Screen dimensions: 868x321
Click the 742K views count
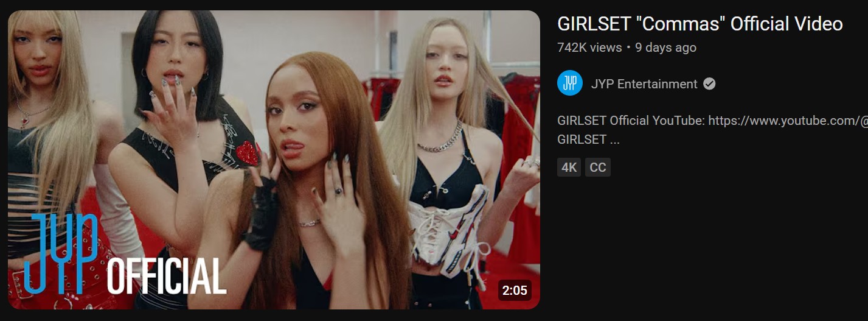pyautogui.click(x=589, y=48)
